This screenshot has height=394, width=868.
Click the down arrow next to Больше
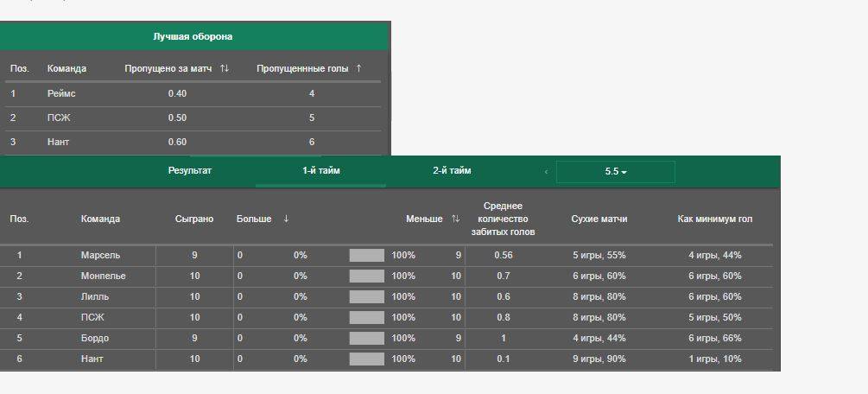click(286, 219)
